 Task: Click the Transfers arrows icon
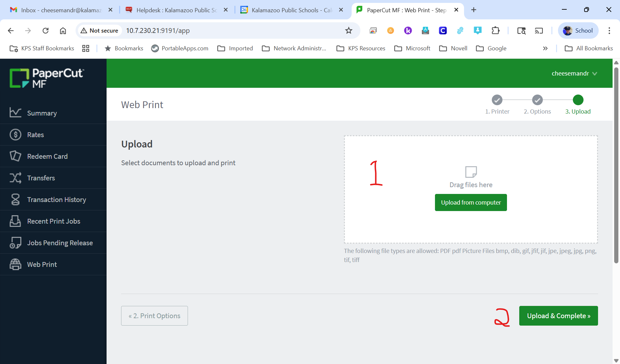[15, 178]
